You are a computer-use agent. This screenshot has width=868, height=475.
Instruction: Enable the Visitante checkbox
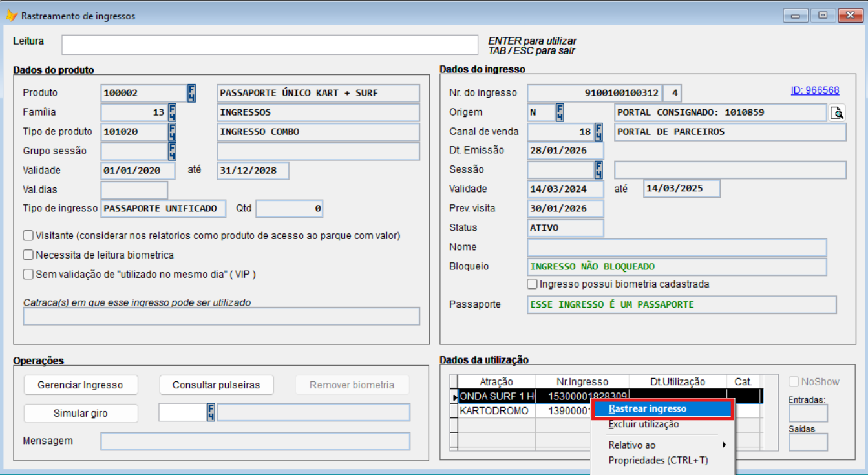28,236
